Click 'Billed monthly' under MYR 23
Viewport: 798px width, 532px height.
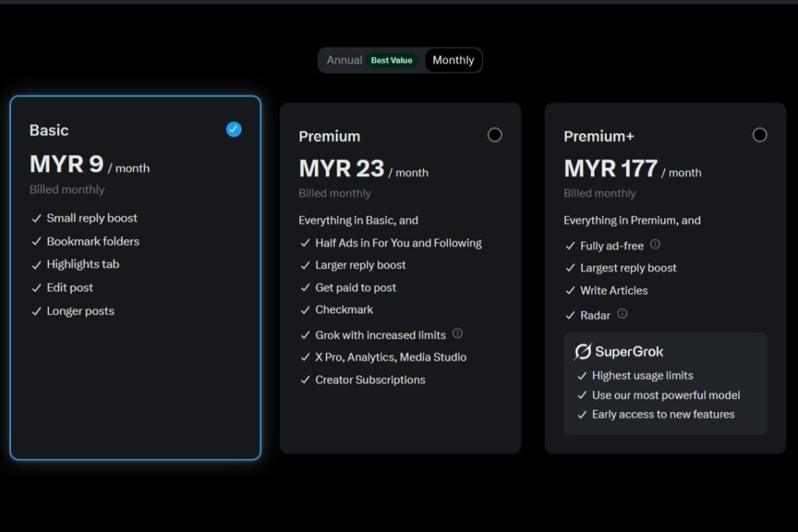point(334,193)
